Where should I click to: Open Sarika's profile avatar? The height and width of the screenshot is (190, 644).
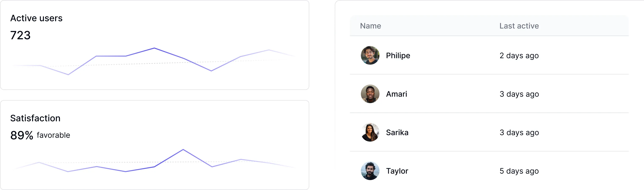(x=370, y=132)
